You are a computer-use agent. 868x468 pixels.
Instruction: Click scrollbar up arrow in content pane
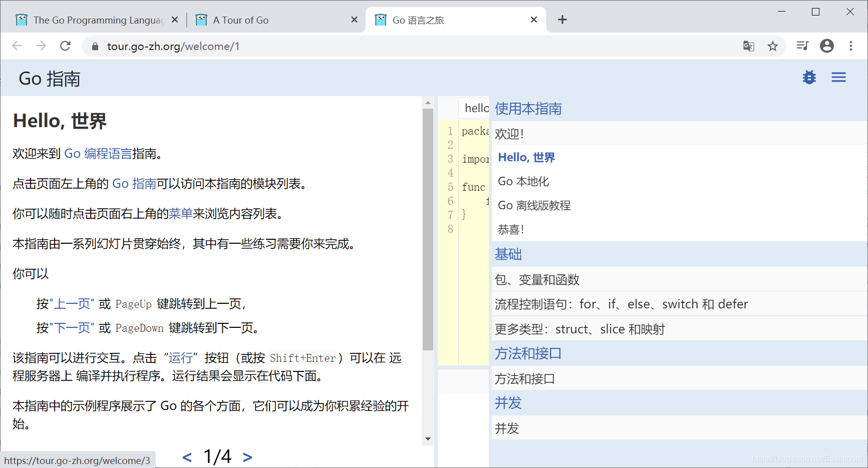pyautogui.click(x=428, y=103)
